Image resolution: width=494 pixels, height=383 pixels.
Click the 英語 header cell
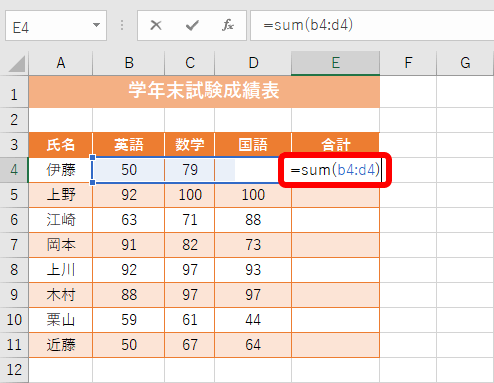[129, 145]
